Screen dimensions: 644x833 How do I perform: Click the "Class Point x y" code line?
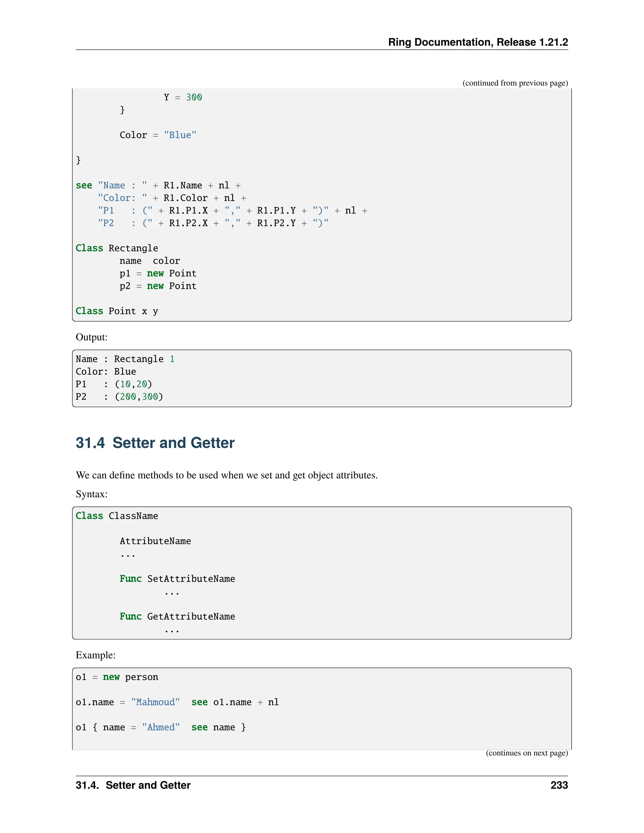click(117, 311)
